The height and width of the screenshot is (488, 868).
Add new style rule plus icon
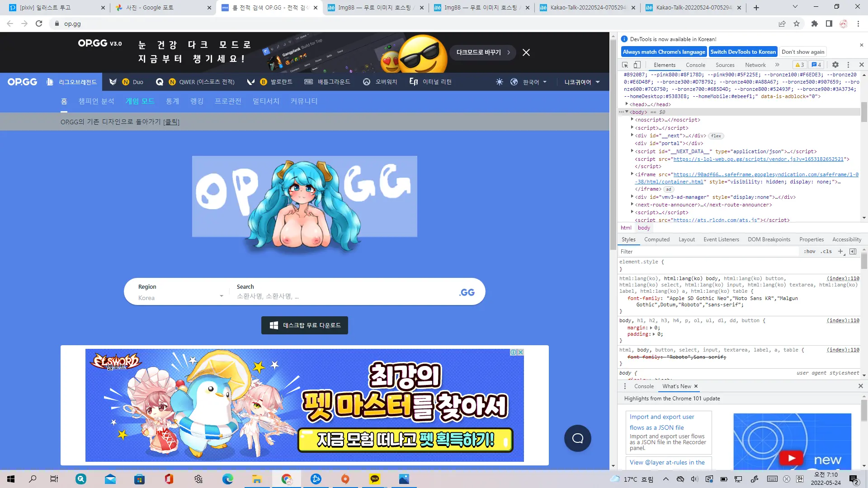point(840,252)
